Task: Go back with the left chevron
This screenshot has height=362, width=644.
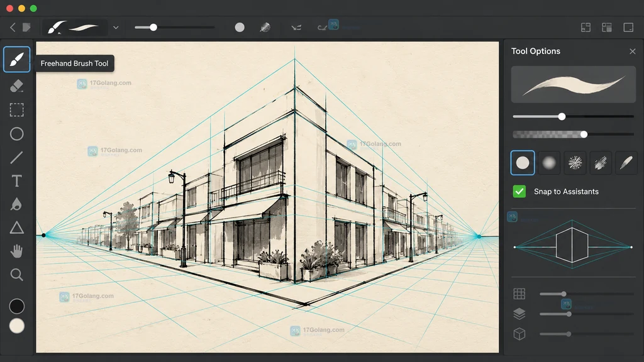Action: tap(13, 28)
